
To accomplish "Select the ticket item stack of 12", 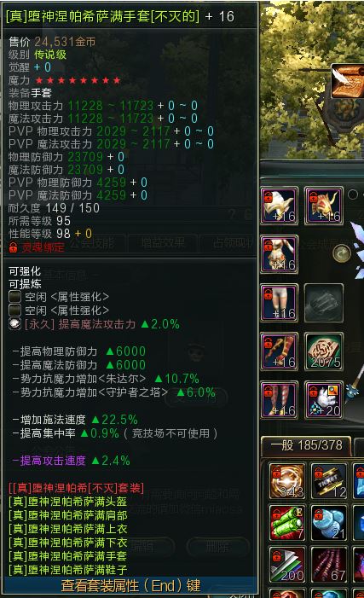I will click(x=329, y=480).
